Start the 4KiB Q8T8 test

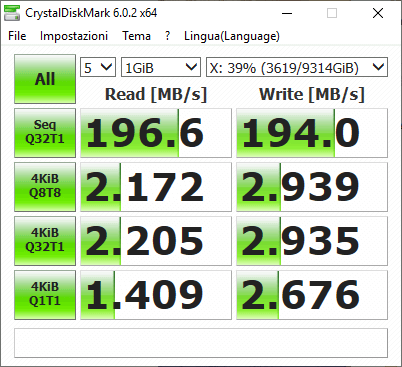pyautogui.click(x=45, y=187)
